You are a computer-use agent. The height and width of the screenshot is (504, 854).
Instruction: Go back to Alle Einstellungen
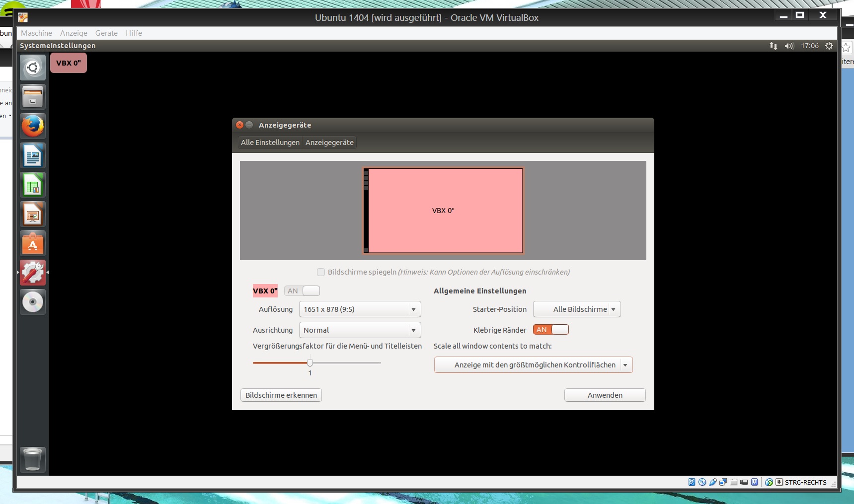coord(270,143)
